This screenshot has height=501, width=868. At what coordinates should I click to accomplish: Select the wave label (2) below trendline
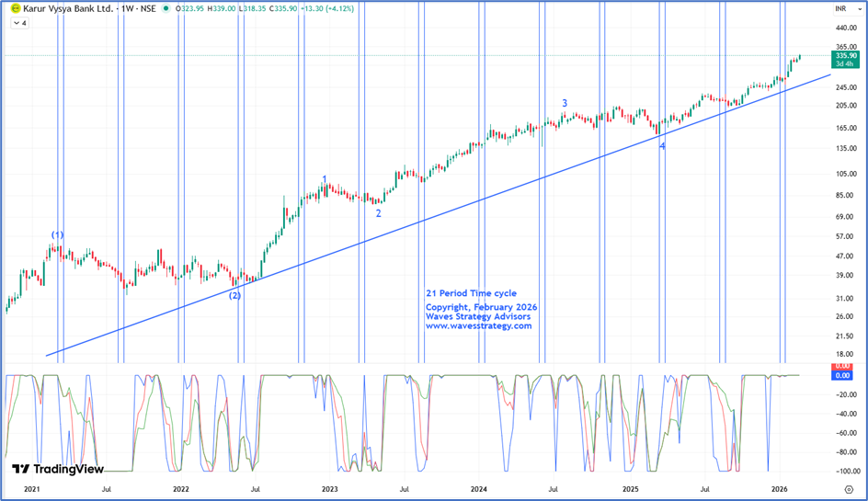(x=235, y=296)
